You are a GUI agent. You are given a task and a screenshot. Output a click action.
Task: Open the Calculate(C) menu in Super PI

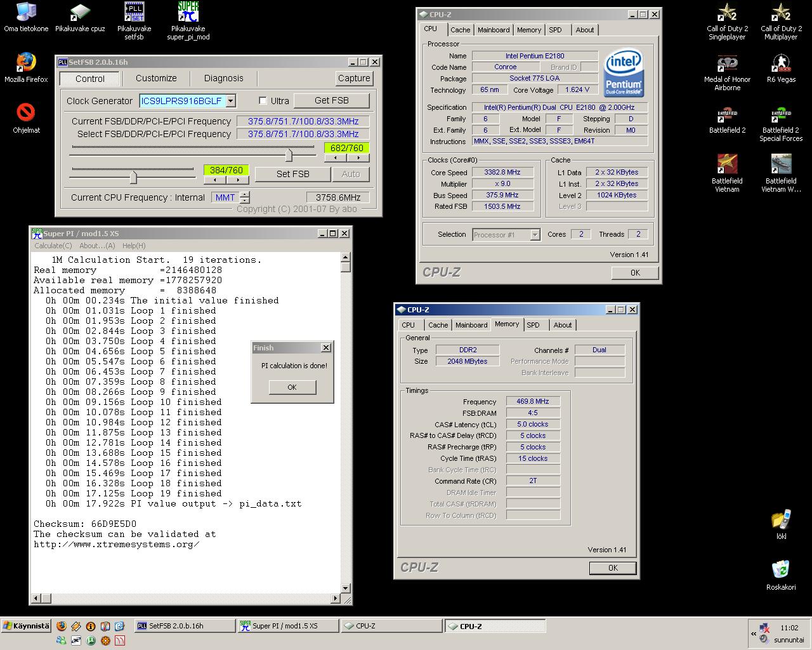click(53, 246)
